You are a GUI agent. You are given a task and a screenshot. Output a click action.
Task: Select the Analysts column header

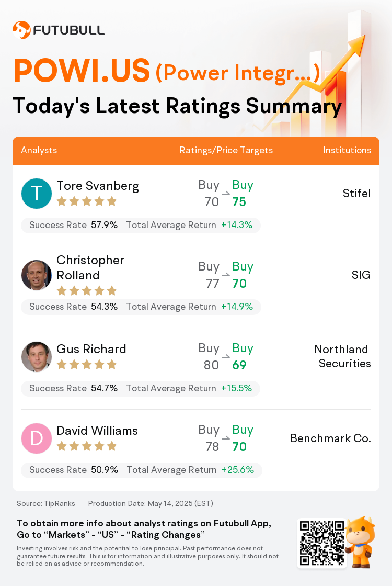pos(39,150)
